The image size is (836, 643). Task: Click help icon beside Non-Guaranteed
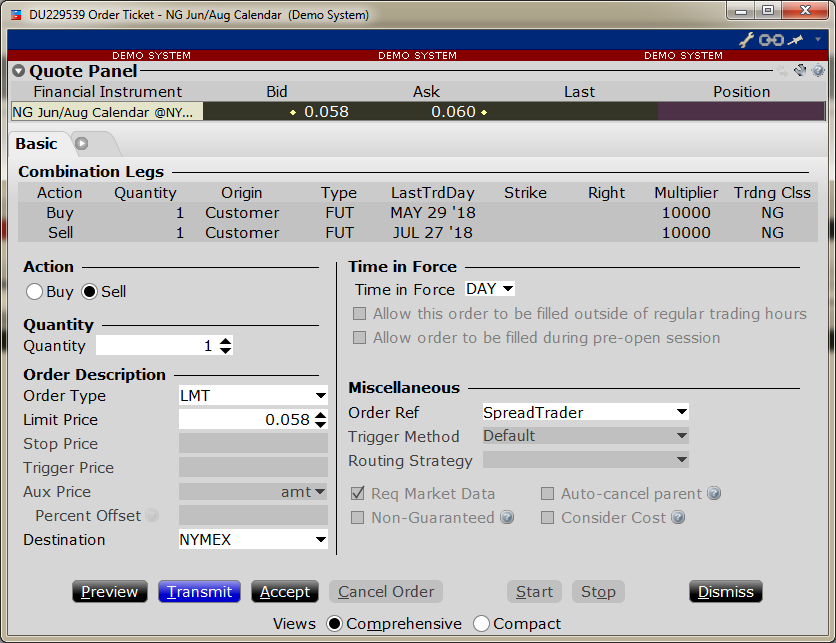[507, 517]
